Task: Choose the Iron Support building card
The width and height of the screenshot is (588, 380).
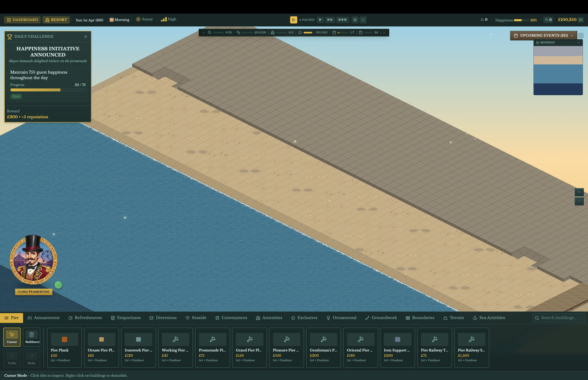Action: [397, 347]
